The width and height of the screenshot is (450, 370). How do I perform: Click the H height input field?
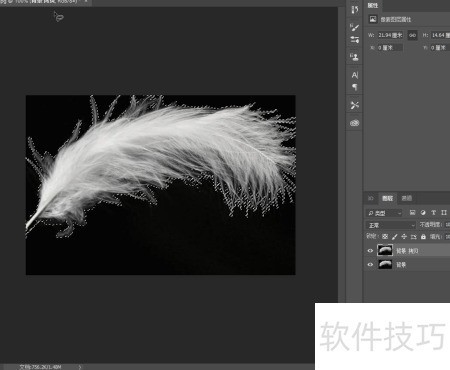440,35
